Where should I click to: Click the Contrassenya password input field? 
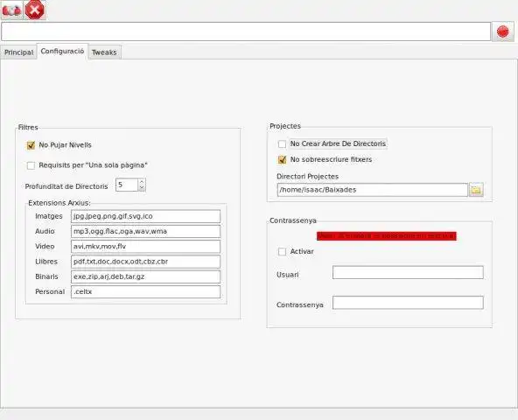click(x=408, y=303)
